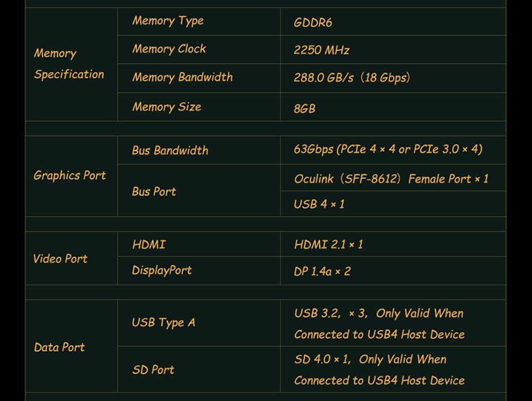Click the SD Port label
The width and height of the screenshot is (532, 401).
(x=153, y=370)
